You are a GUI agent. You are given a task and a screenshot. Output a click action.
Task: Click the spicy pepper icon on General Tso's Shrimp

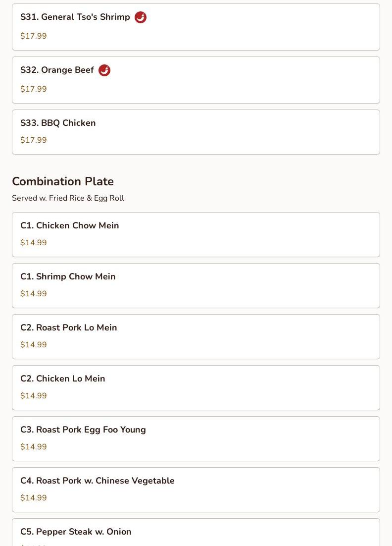coord(141,17)
